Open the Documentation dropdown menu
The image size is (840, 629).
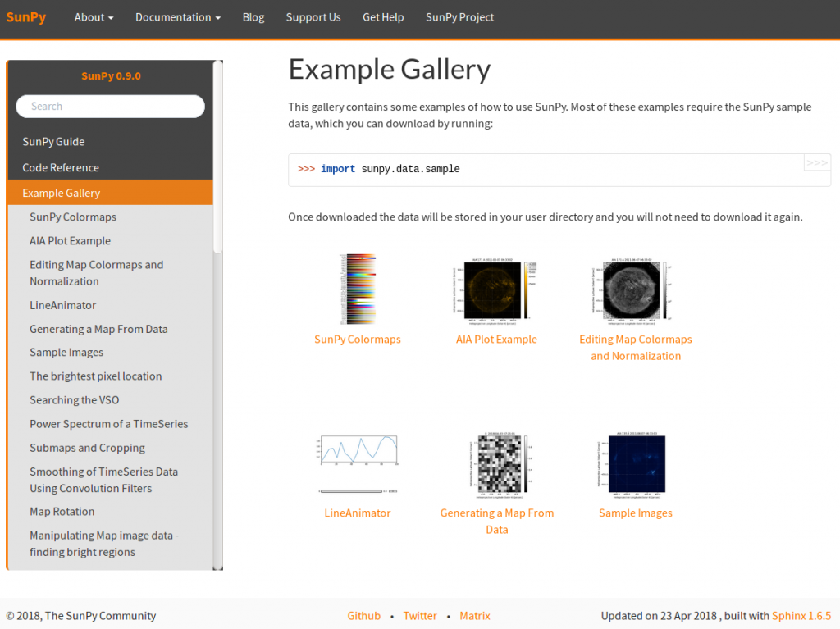click(177, 16)
